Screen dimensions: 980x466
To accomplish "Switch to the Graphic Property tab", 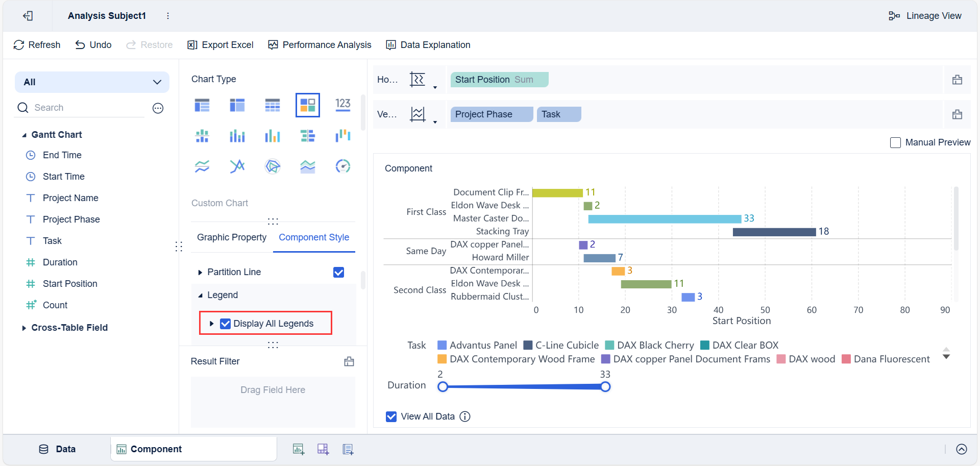I will (x=231, y=237).
